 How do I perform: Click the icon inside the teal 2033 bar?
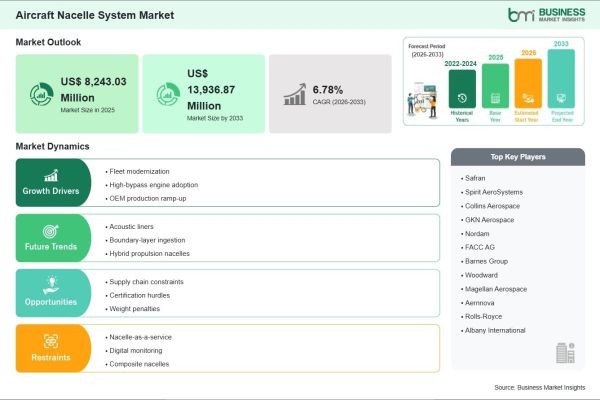tap(561, 98)
